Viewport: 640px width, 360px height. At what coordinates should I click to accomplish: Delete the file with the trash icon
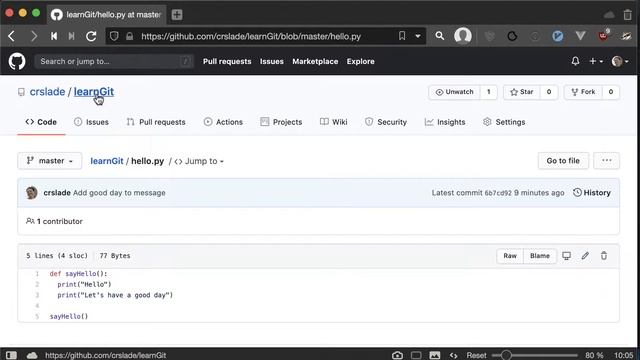click(x=604, y=256)
